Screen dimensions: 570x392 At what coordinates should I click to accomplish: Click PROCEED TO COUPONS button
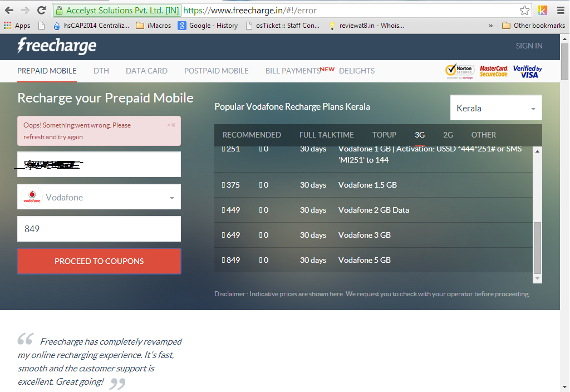99,261
